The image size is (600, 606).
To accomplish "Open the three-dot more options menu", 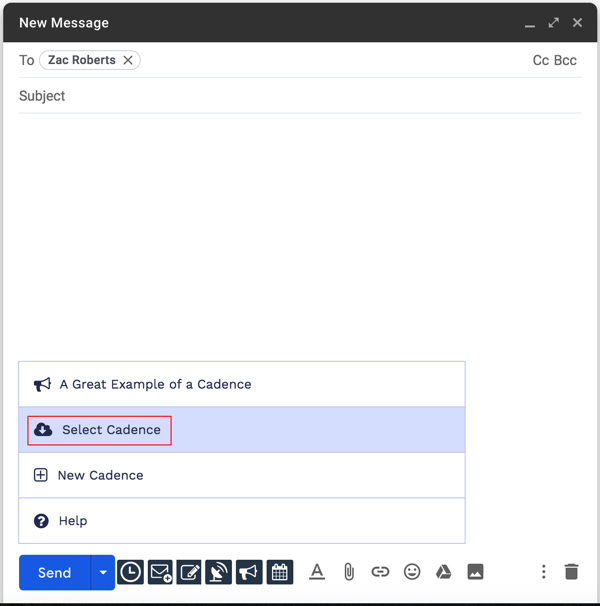I will (543, 572).
